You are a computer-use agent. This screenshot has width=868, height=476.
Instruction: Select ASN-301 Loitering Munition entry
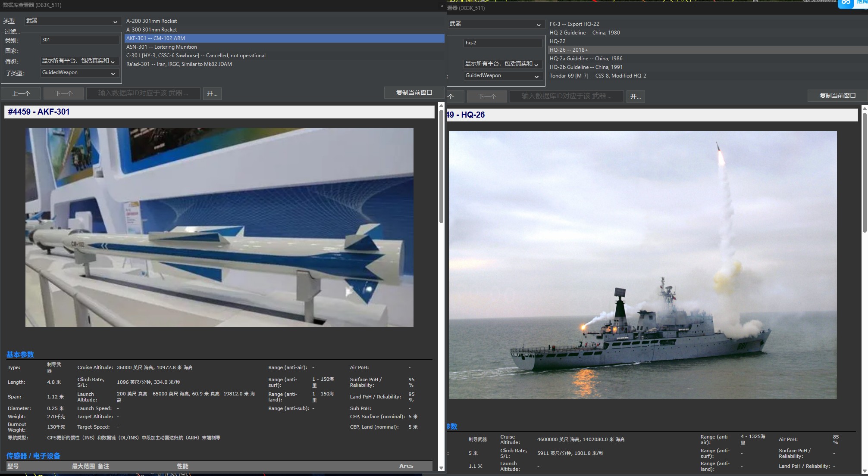162,47
